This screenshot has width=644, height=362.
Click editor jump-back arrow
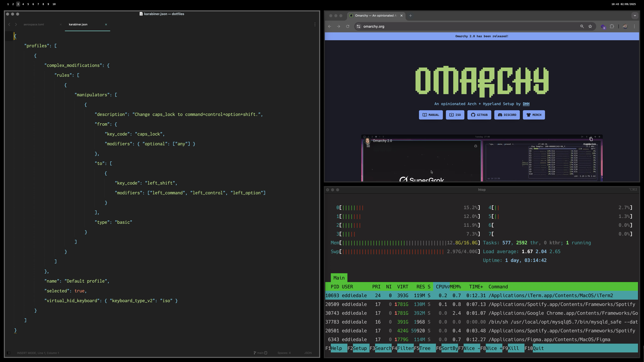pos(9,25)
